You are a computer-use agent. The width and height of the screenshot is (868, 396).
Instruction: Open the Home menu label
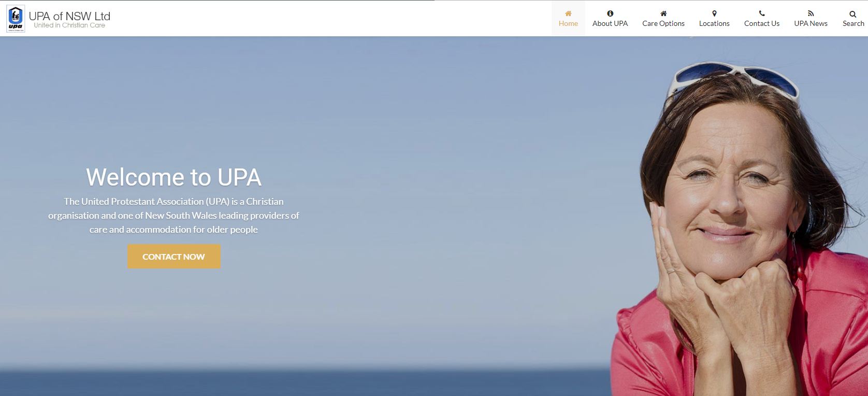tap(568, 23)
